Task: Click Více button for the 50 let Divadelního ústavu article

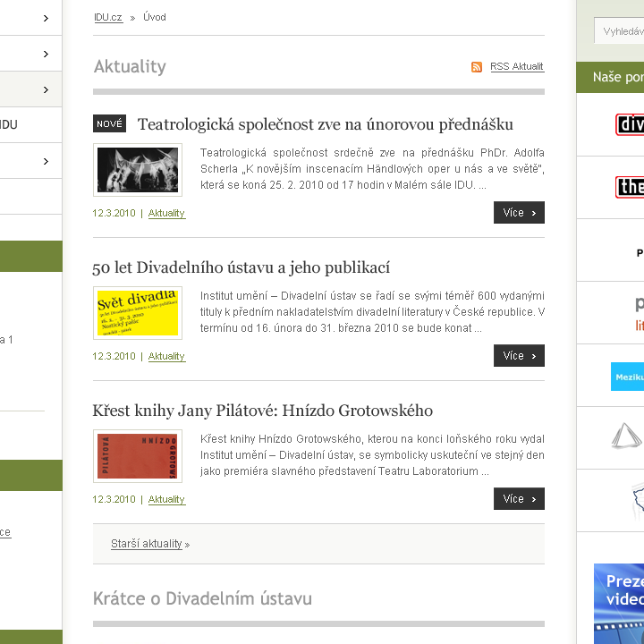Action: coord(519,355)
